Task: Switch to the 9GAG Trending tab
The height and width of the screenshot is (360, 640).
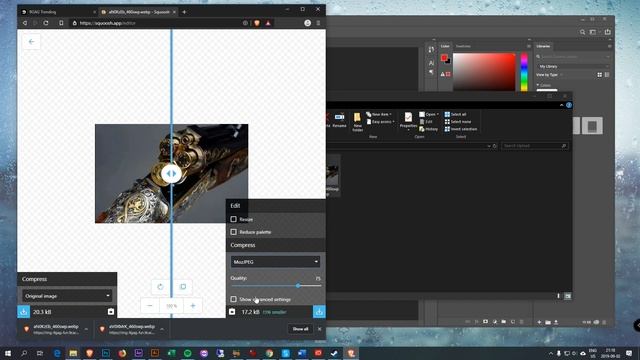Action: coord(56,12)
